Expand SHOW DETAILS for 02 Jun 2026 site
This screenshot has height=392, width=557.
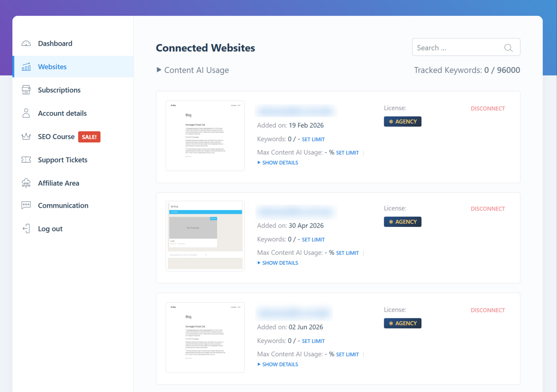click(278, 364)
